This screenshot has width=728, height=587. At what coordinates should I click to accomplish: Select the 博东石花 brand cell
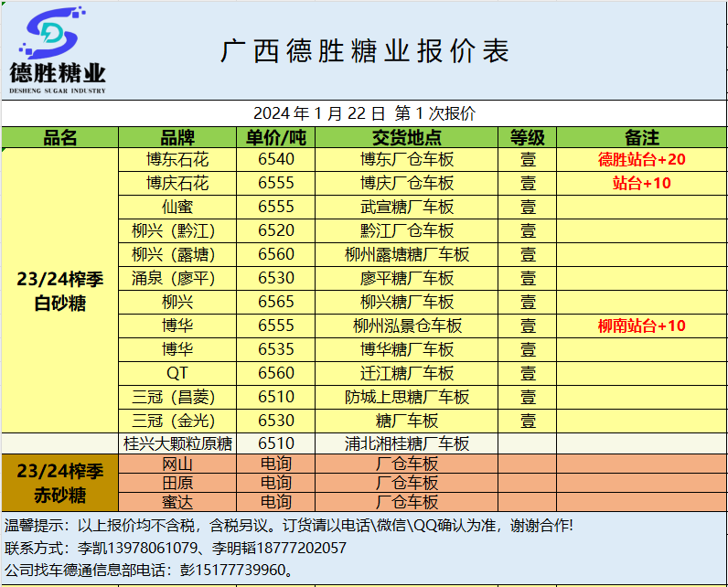[177, 159]
